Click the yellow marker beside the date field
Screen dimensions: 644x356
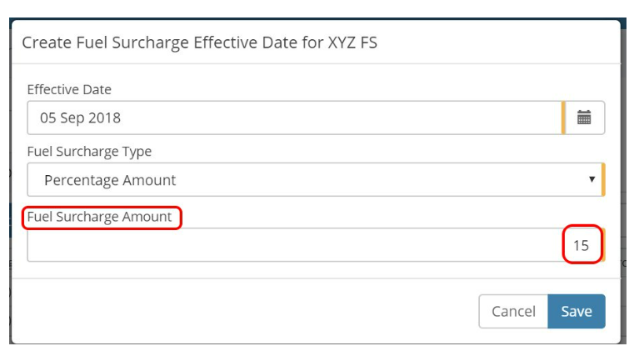click(x=563, y=118)
